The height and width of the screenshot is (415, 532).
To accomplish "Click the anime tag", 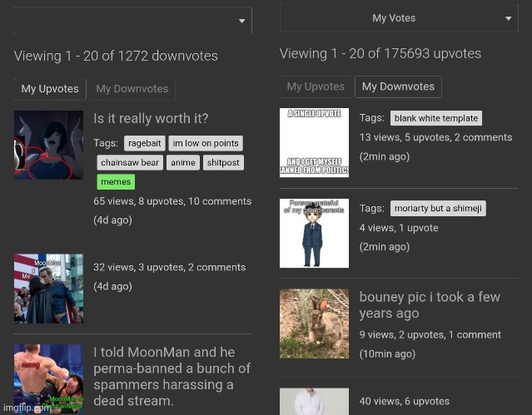I will [183, 163].
